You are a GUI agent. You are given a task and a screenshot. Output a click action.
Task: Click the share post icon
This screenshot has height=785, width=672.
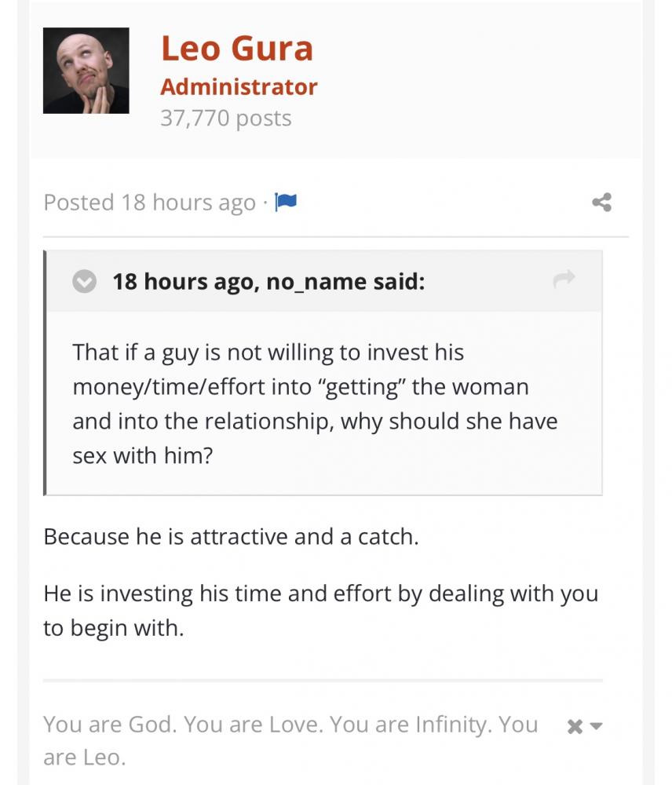[x=601, y=203]
